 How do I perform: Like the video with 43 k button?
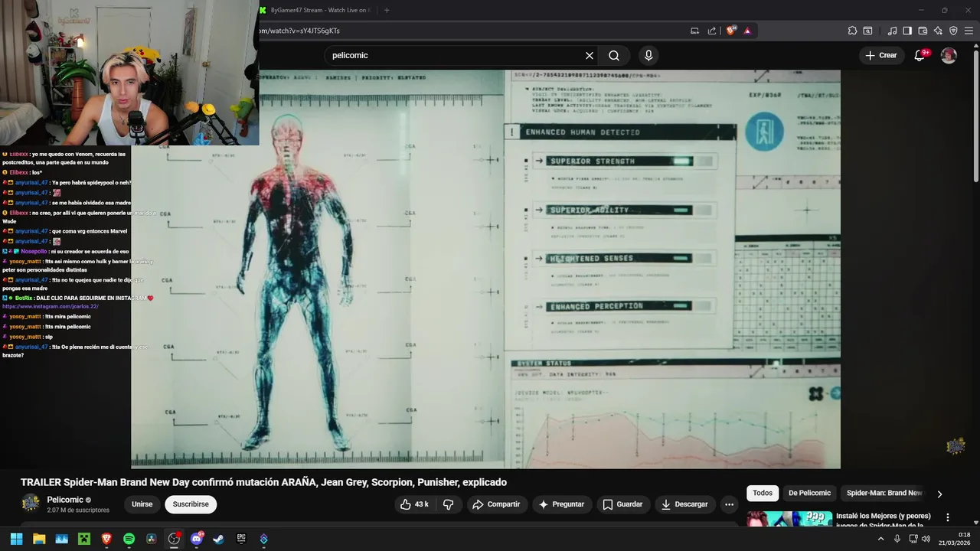[413, 504]
